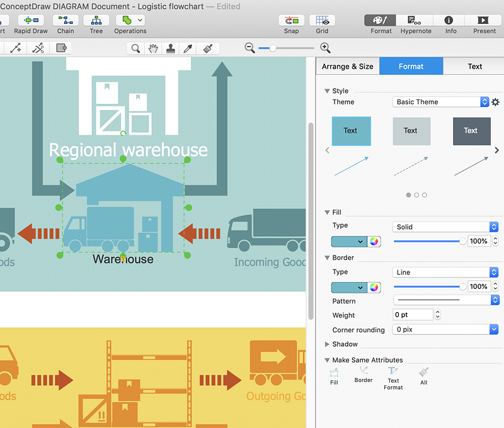
Task: Open the Info panel icon
Action: point(450,21)
